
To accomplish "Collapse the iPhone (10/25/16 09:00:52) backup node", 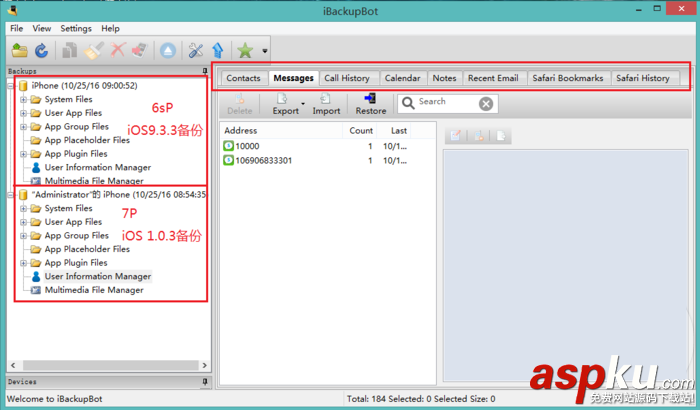I will (11, 86).
